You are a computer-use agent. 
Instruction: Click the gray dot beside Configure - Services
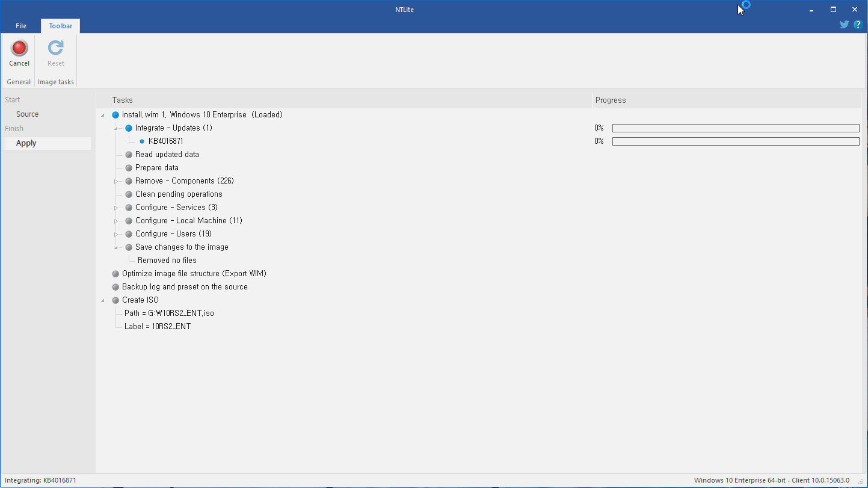pyautogui.click(x=129, y=208)
